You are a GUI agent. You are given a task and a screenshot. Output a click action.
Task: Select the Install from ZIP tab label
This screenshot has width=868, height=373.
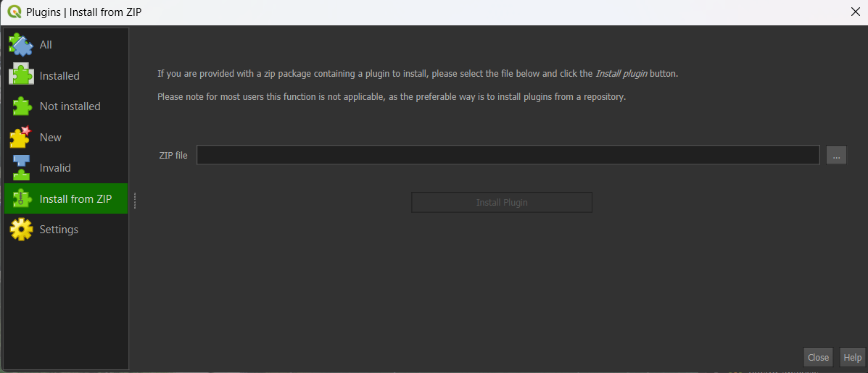click(76, 198)
